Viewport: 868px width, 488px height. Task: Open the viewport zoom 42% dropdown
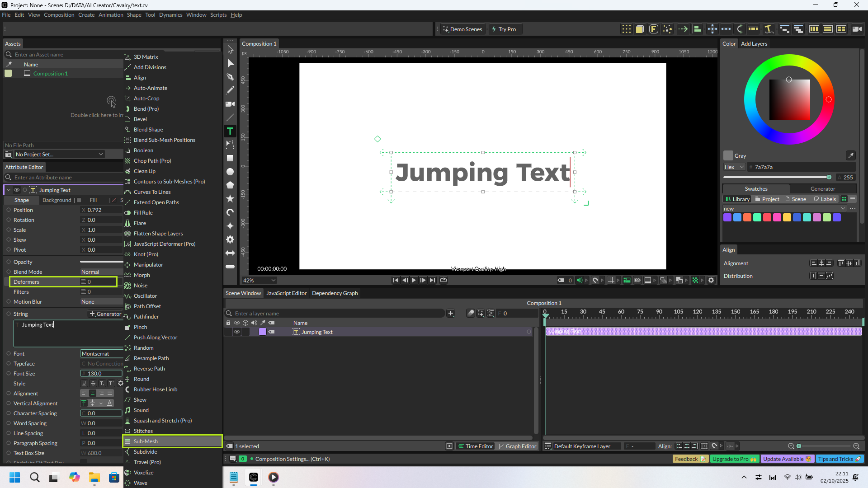(259, 280)
